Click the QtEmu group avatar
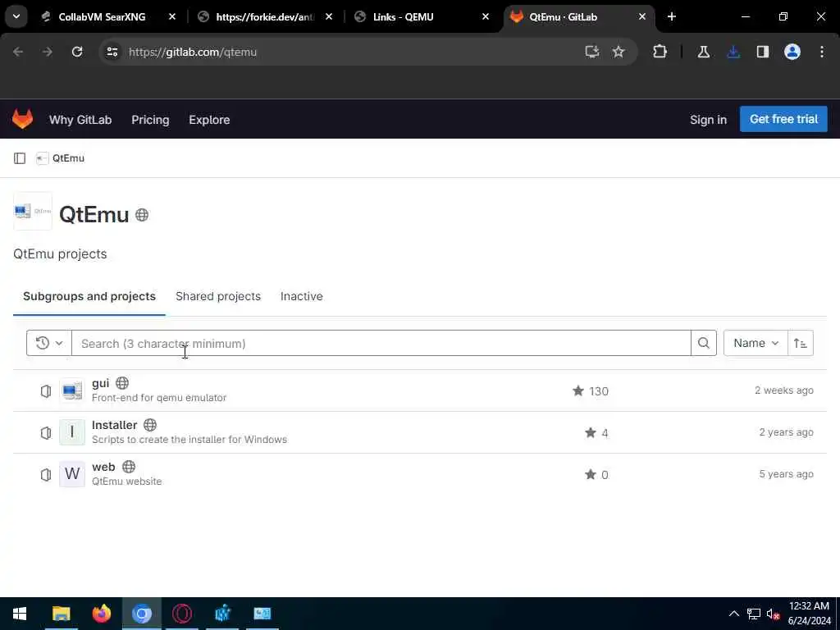 33,211
